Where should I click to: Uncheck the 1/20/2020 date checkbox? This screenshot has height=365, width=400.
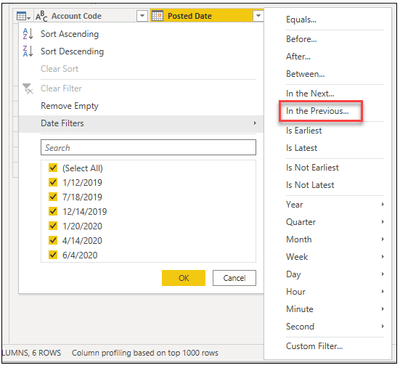(x=53, y=226)
